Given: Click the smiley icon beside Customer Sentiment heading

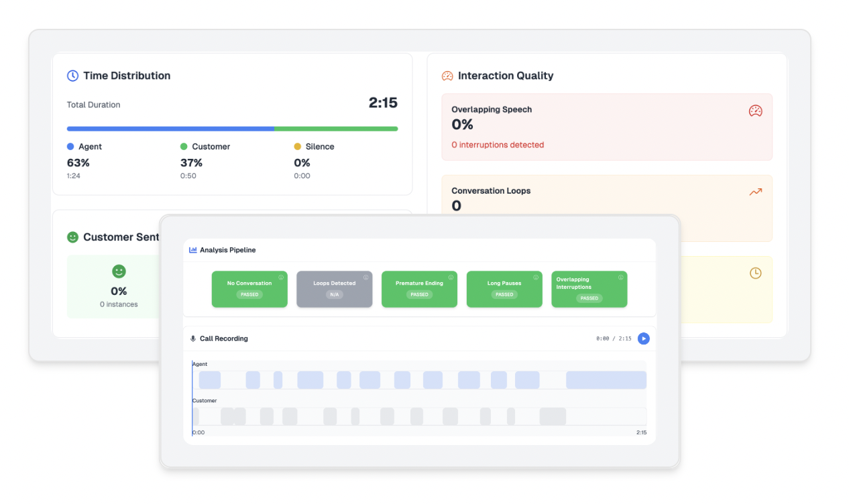Looking at the screenshot, I should [72, 237].
